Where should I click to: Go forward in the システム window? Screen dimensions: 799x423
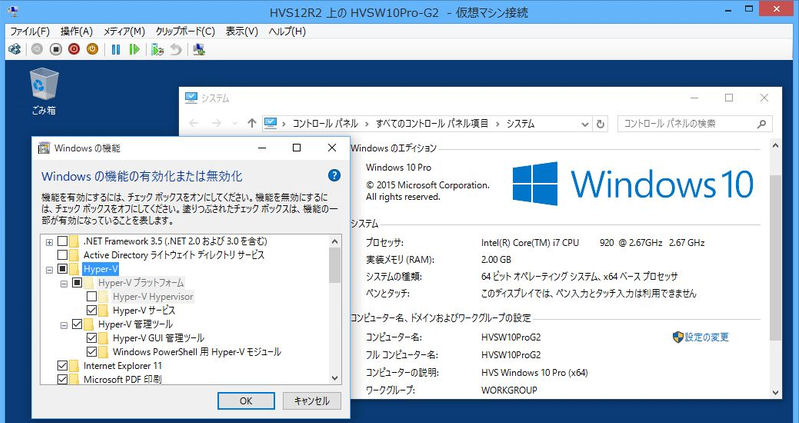pos(217,123)
